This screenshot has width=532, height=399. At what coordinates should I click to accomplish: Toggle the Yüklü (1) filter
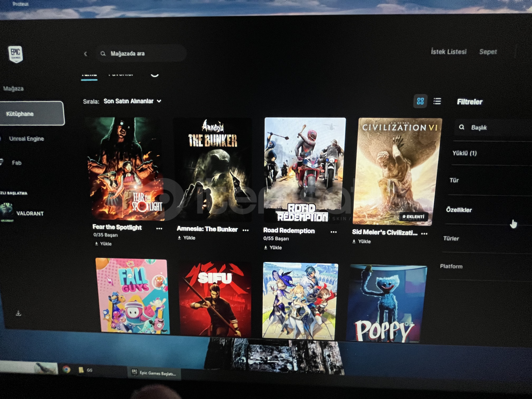(x=464, y=153)
